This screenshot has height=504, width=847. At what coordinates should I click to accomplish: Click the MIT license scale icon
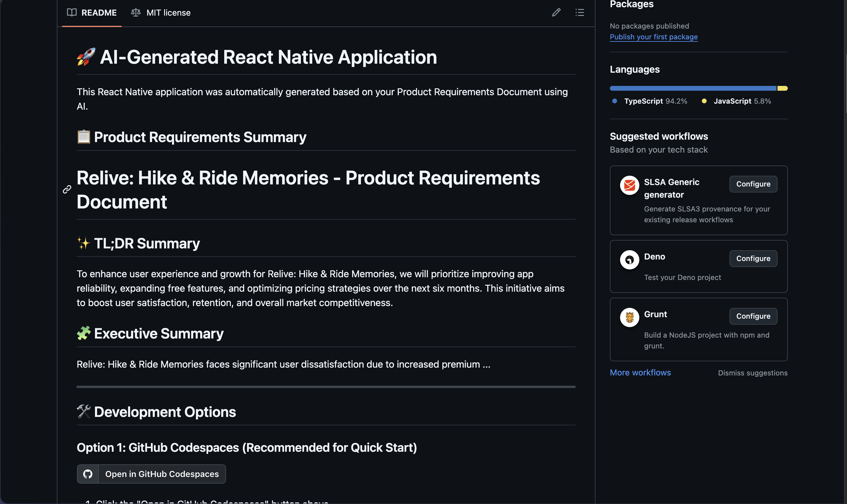coord(136,13)
